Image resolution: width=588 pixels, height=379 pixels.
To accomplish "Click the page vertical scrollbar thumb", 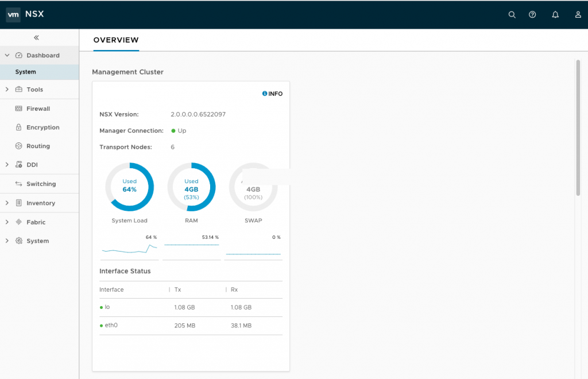I will 578,127.
